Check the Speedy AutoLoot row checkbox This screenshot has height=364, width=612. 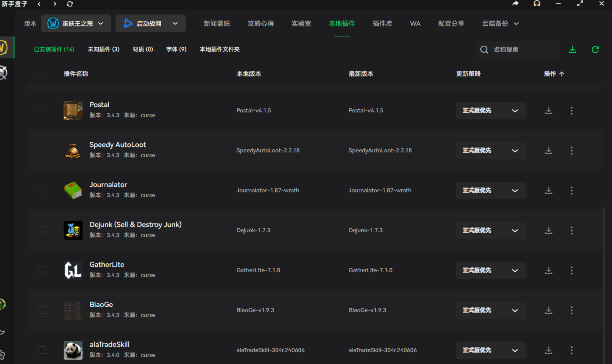click(42, 151)
